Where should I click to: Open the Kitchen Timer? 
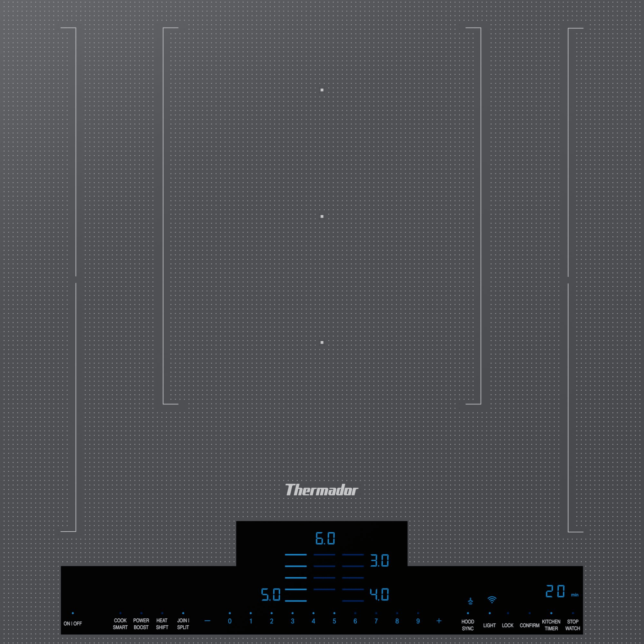[x=551, y=625]
